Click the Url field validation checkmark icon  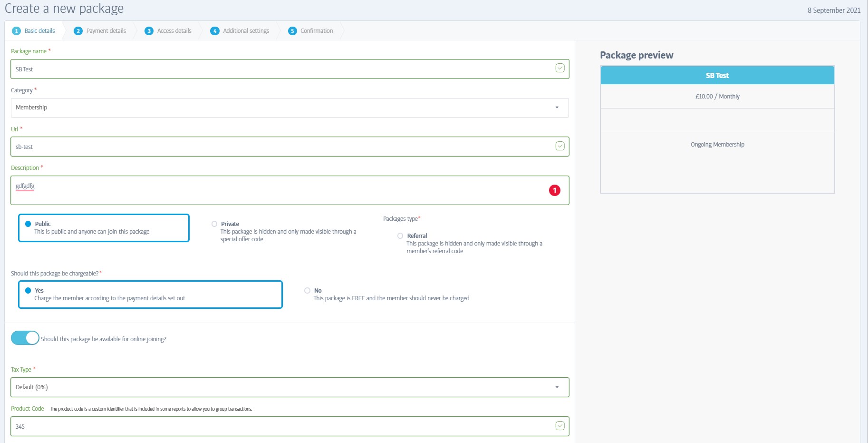[x=560, y=146]
